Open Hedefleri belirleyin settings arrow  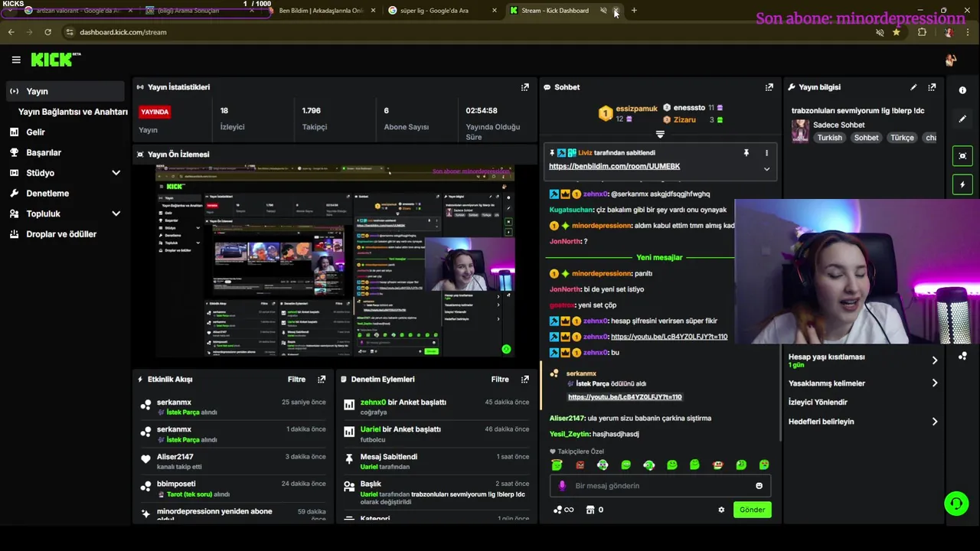(934, 421)
